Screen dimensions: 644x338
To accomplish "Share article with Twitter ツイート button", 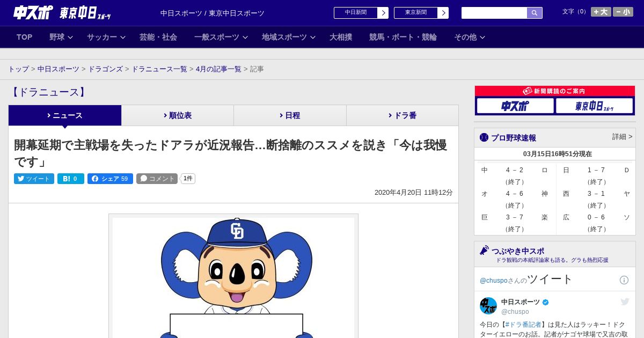I will [x=34, y=179].
